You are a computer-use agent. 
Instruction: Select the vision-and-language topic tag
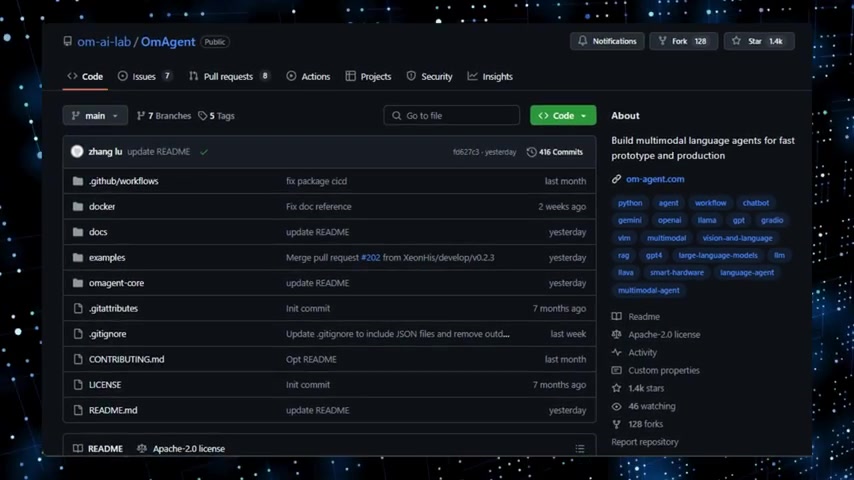[x=737, y=238]
